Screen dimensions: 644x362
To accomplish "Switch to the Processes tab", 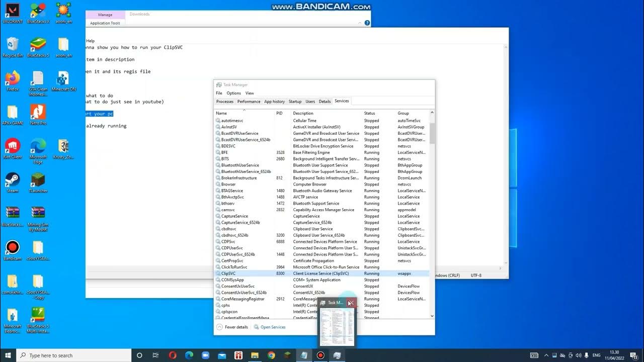I will 225,102.
